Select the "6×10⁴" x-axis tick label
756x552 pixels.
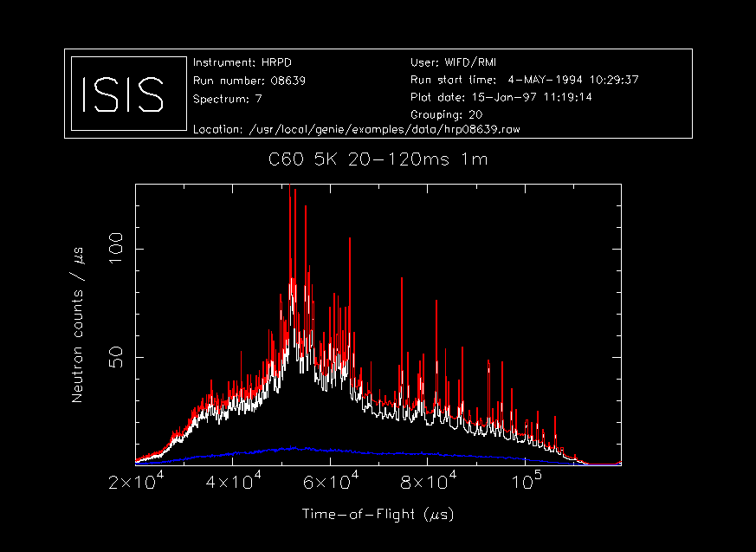[331, 481]
